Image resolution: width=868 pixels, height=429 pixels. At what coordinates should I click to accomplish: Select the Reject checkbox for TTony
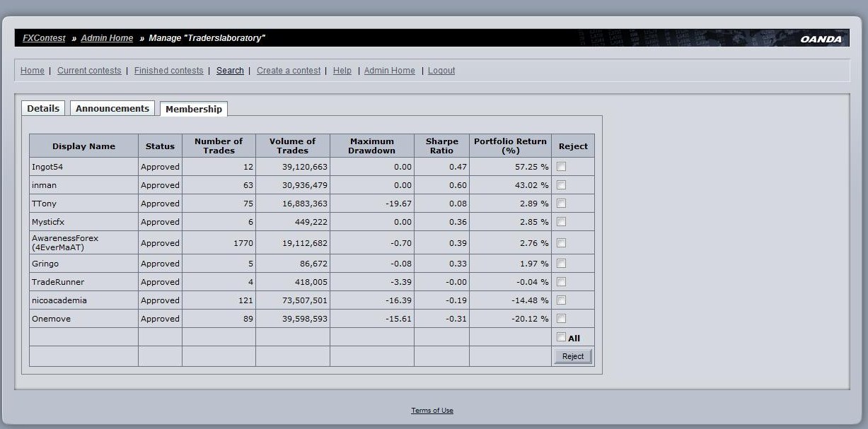pyautogui.click(x=561, y=204)
